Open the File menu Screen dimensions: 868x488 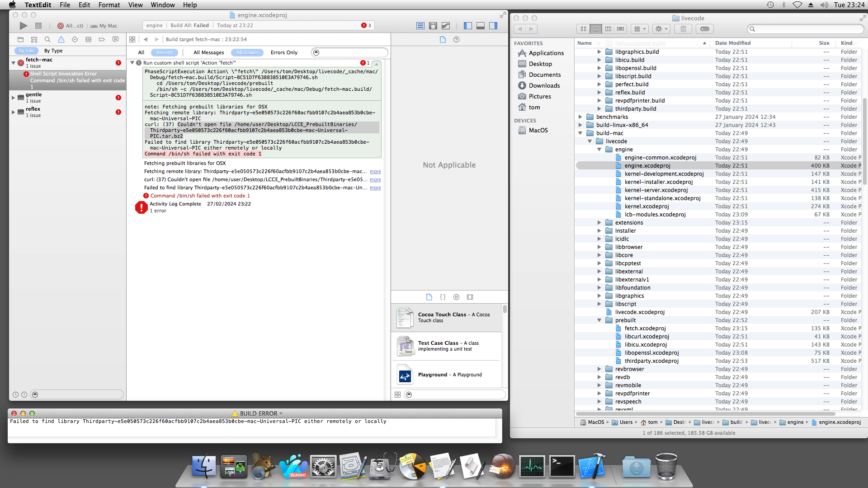point(65,5)
